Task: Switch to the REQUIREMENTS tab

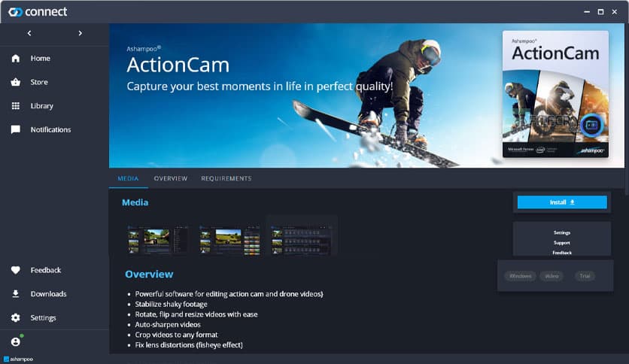Action: (x=226, y=178)
